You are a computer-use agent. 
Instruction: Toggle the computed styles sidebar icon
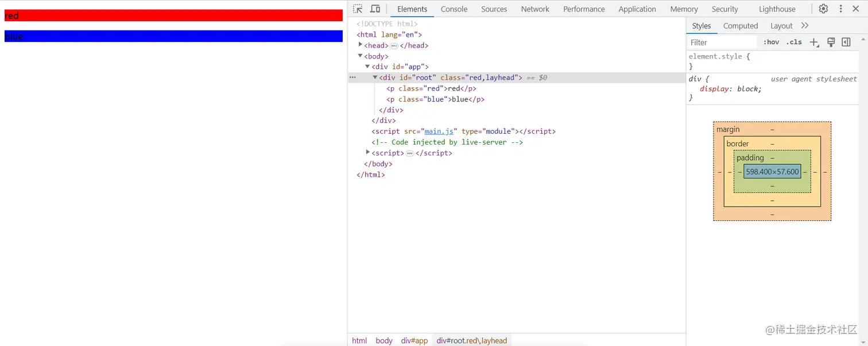pyautogui.click(x=846, y=42)
